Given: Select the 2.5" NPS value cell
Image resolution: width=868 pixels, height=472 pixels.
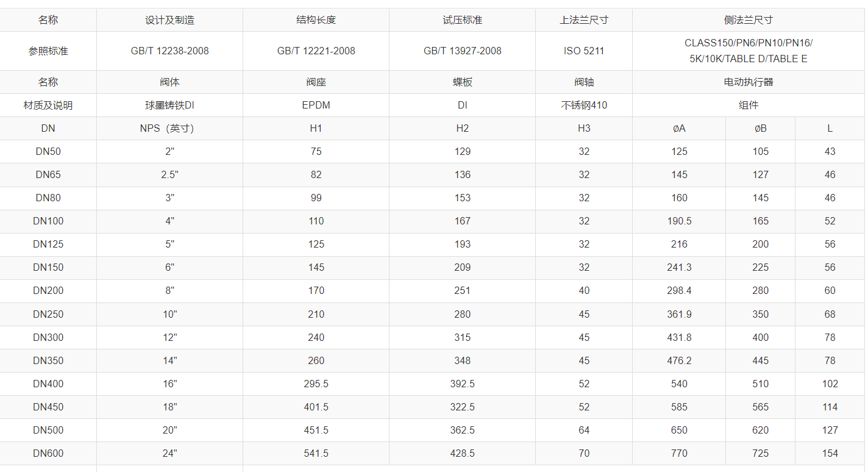Looking at the screenshot, I should (169, 175).
